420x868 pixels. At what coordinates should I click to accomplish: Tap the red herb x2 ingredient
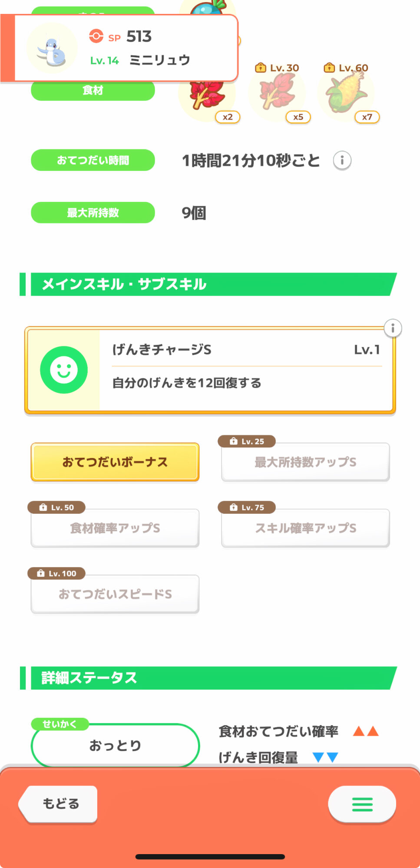coord(208,98)
